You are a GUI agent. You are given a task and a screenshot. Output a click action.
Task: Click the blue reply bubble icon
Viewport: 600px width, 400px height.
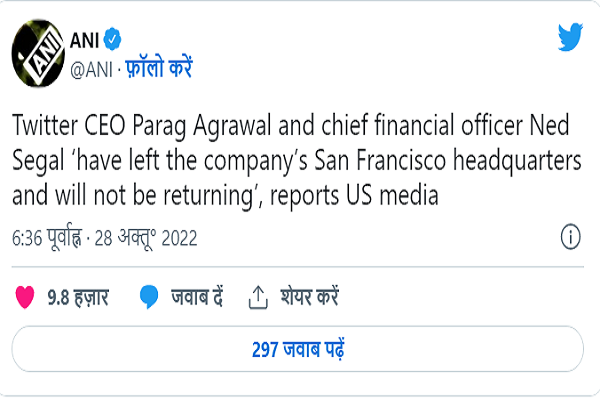tap(150, 297)
